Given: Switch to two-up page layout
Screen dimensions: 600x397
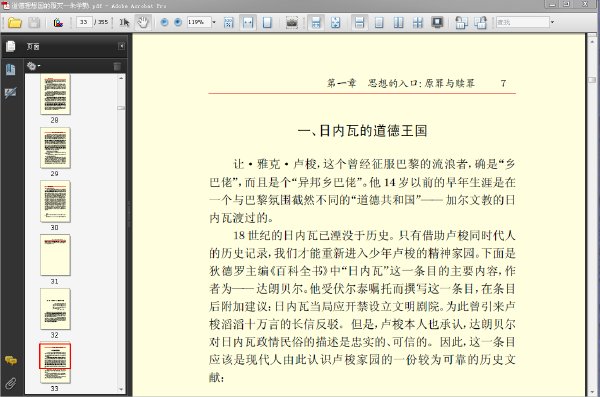Looking at the screenshot, I should click(x=398, y=23).
